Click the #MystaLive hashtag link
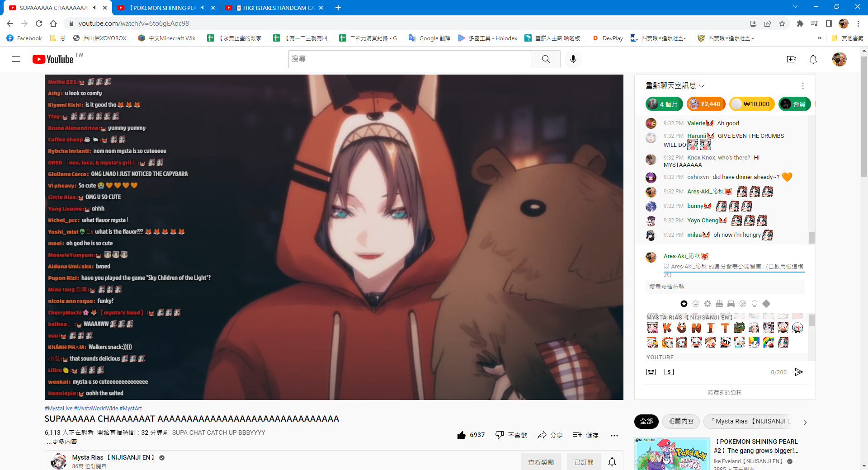The width and height of the screenshot is (868, 470). click(58, 408)
